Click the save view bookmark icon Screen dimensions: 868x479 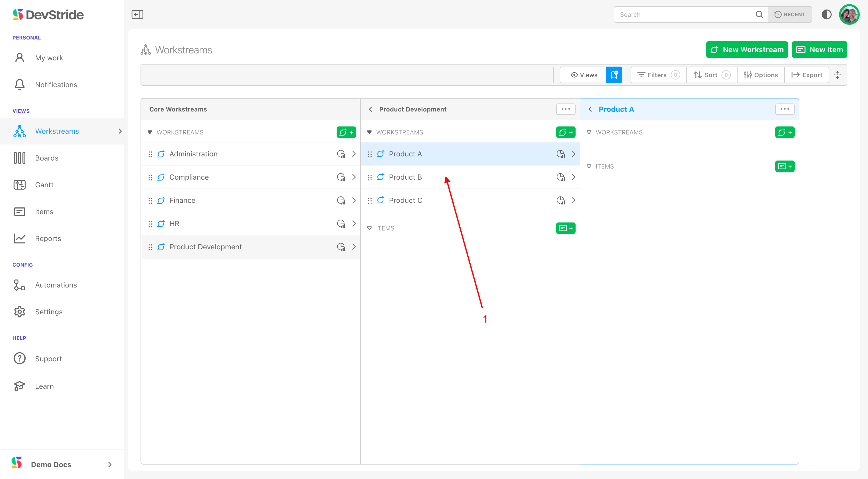pos(614,75)
